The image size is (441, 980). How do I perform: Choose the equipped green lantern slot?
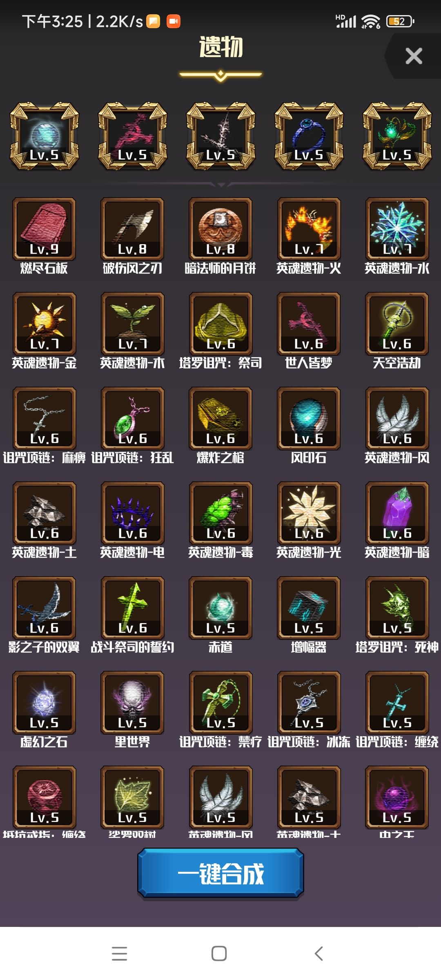pos(397,136)
